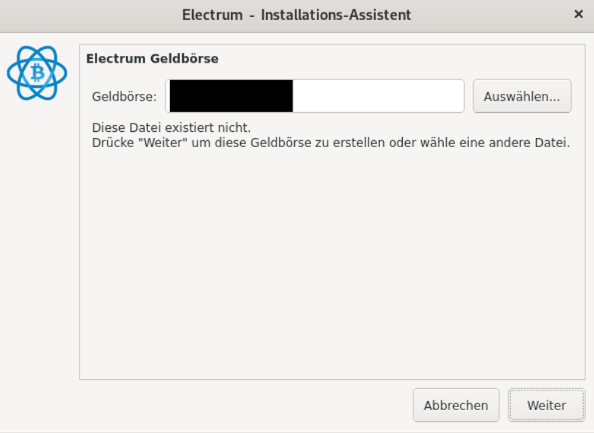Click the "Diese Datei existiert nicht." message
The height and width of the screenshot is (433, 594).
pyautogui.click(x=171, y=128)
